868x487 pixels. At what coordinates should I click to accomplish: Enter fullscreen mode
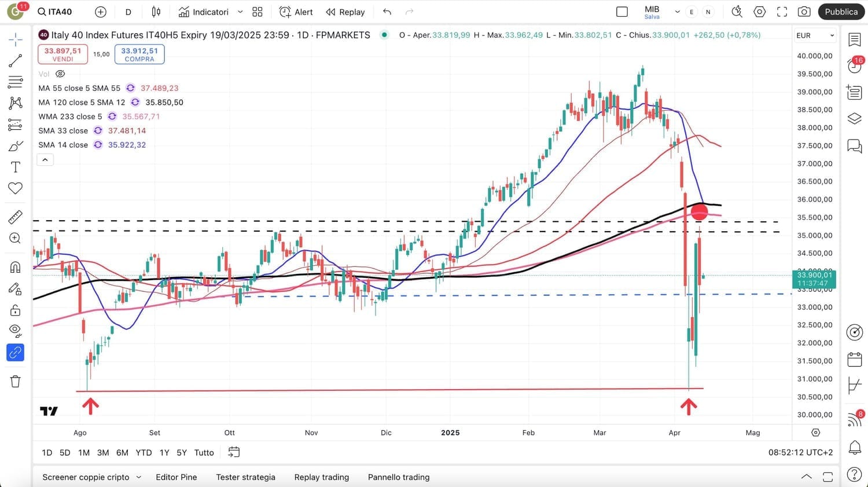click(782, 12)
